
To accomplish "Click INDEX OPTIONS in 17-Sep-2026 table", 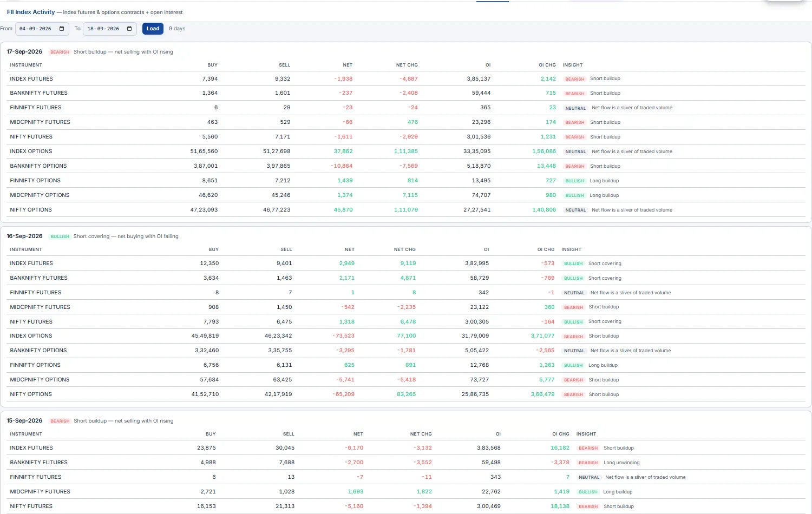I will click(x=31, y=151).
